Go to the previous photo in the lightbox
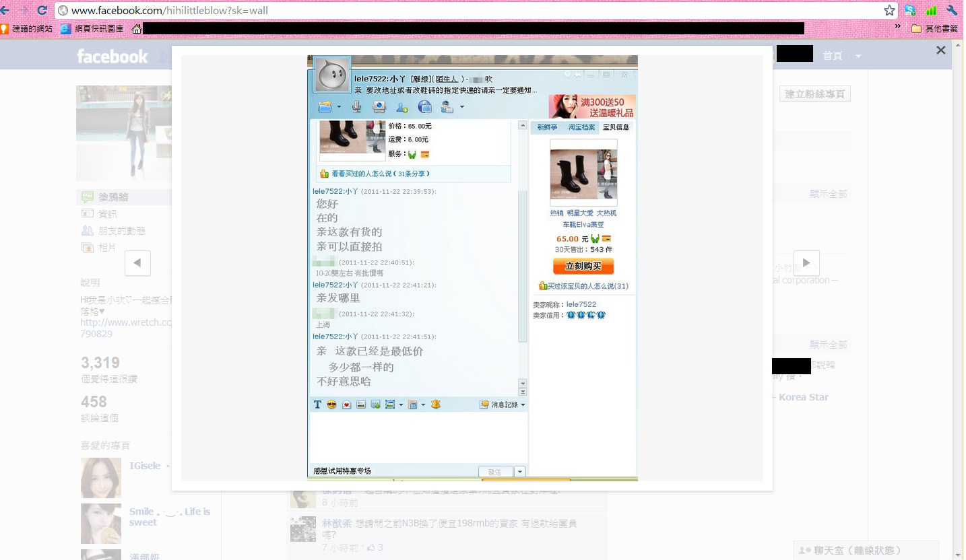 click(x=137, y=263)
